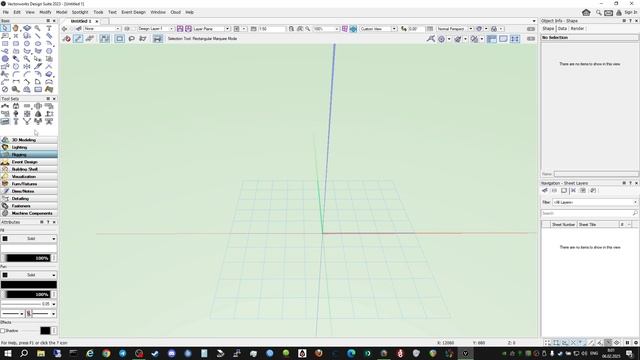Select the Dimension tool in Basic palette
The height and width of the screenshot is (360, 640).
click(x=16, y=82)
